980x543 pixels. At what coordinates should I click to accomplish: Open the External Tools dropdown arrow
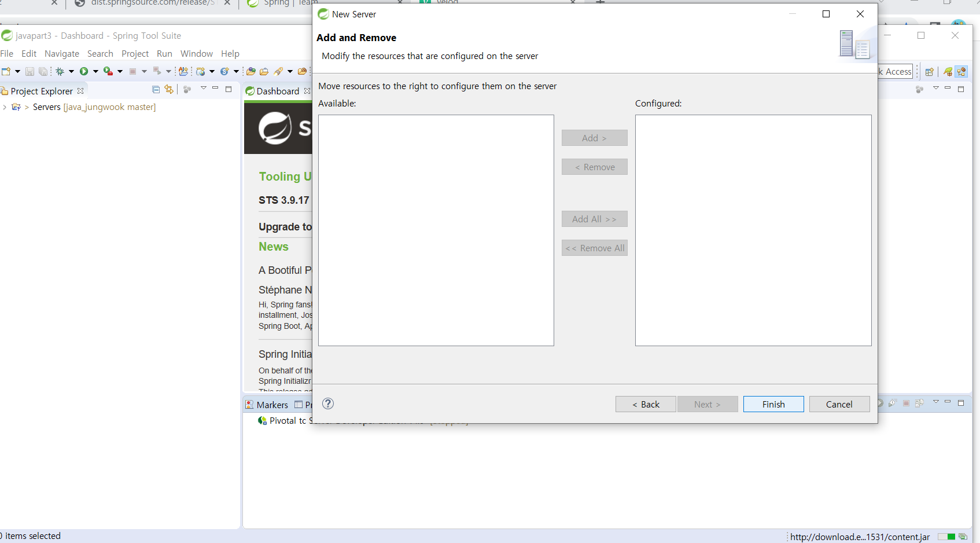120,71
